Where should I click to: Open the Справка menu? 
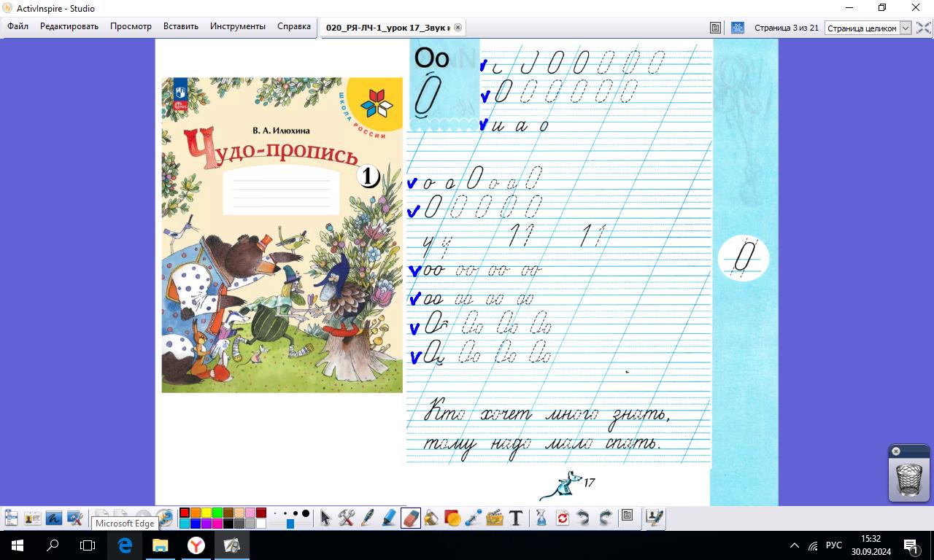(x=294, y=26)
